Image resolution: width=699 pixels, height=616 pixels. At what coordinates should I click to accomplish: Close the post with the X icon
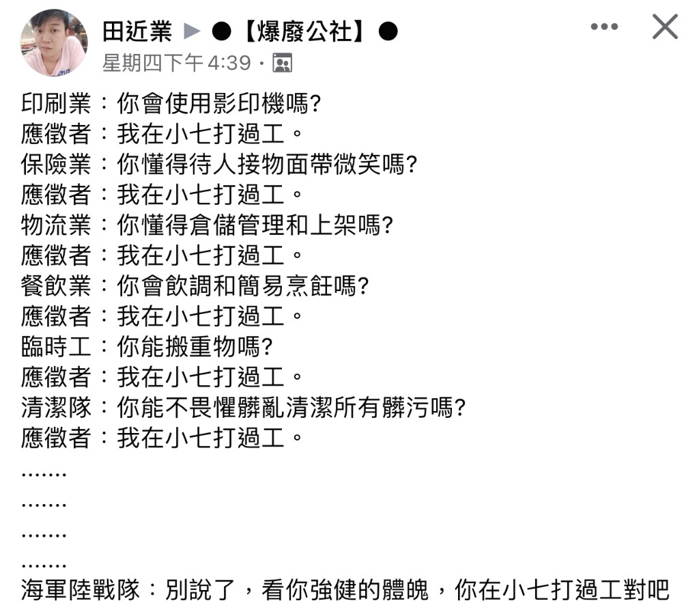coord(665,27)
